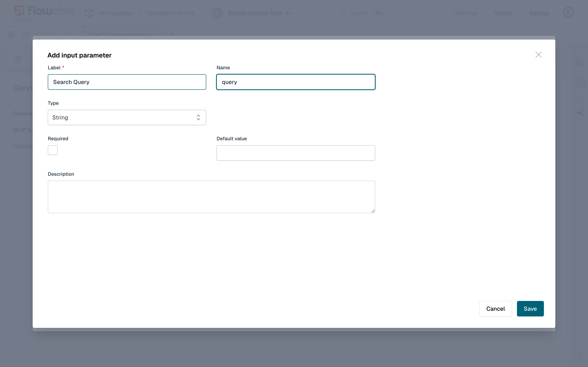The image size is (588, 367).
Task: Select the Models navigation item
Action: (503, 13)
